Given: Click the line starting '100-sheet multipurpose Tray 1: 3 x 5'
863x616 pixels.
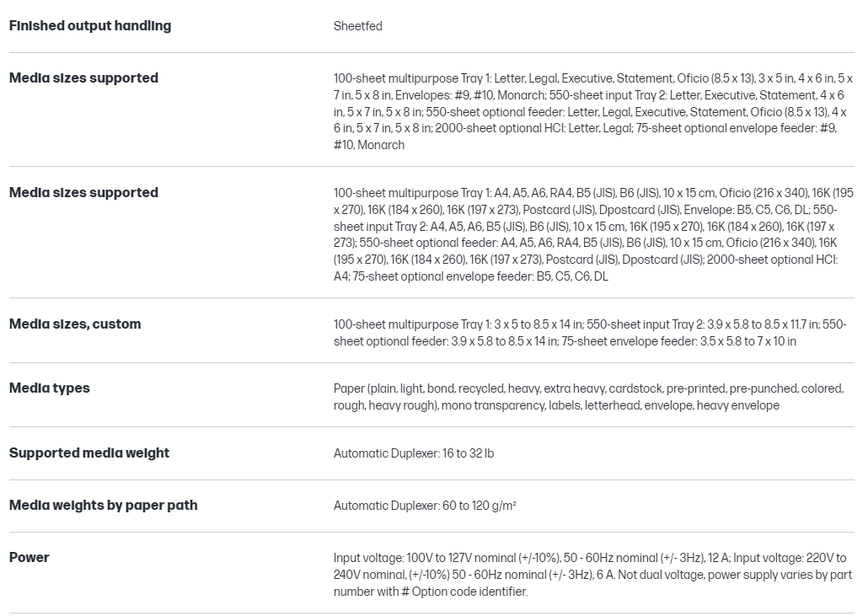Looking at the screenshot, I should 590,324.
